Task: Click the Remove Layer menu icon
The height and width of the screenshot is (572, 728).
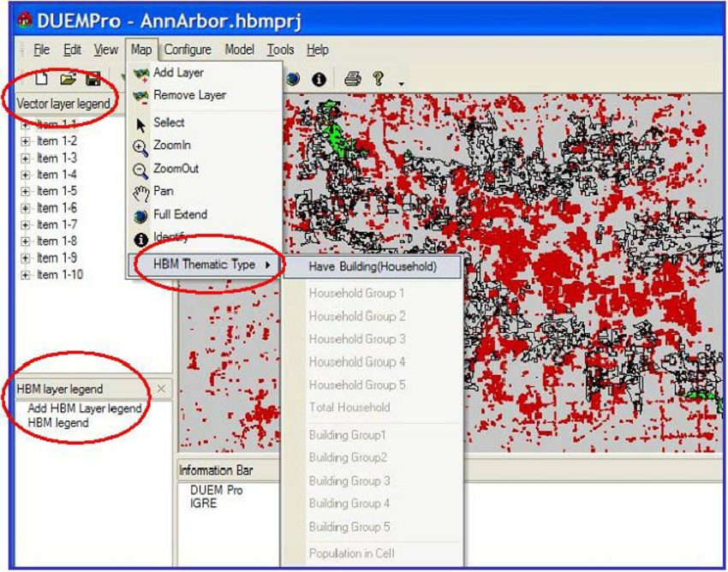Action: (x=140, y=97)
